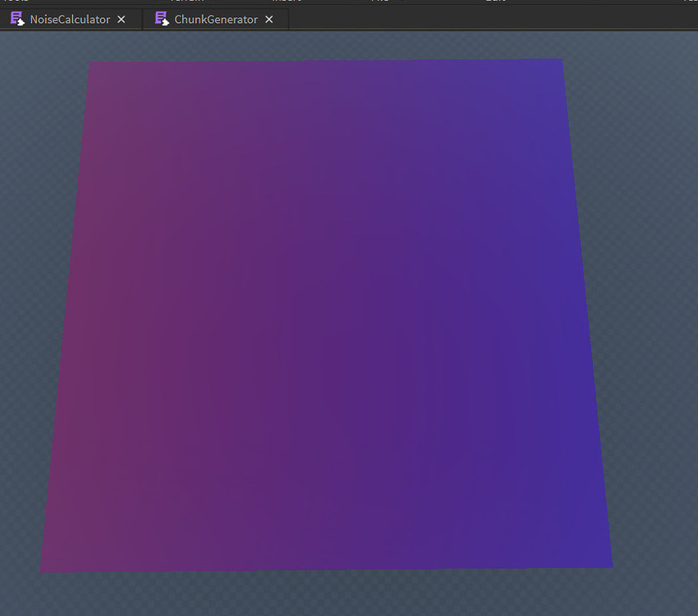Click the empty area of the tab bar
Image resolution: width=698 pixels, height=616 pixels.
coord(493,19)
